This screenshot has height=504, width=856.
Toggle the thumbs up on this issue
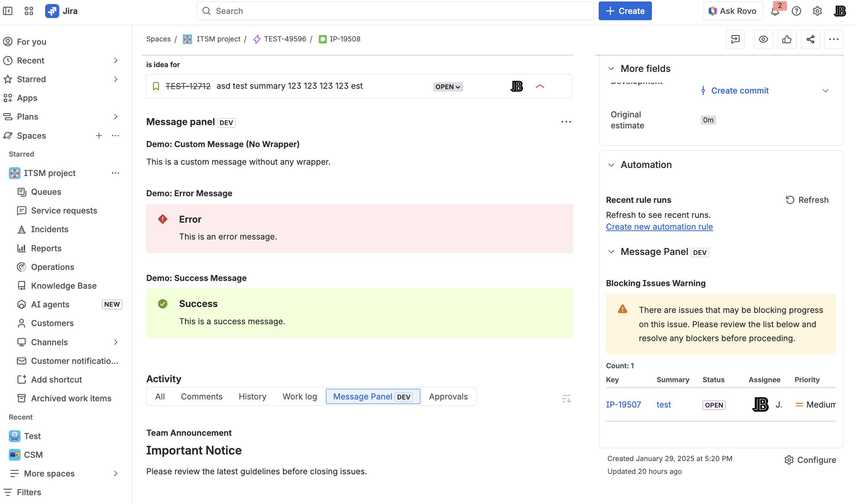pos(787,39)
